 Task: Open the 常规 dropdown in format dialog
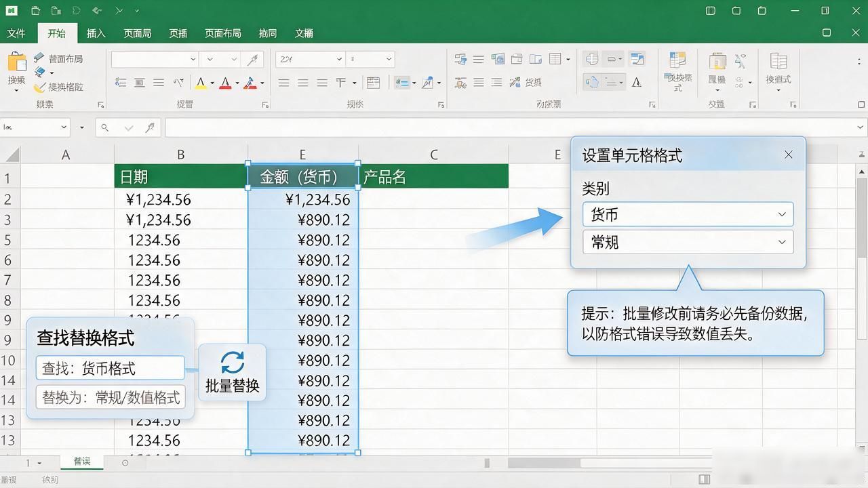coord(688,242)
